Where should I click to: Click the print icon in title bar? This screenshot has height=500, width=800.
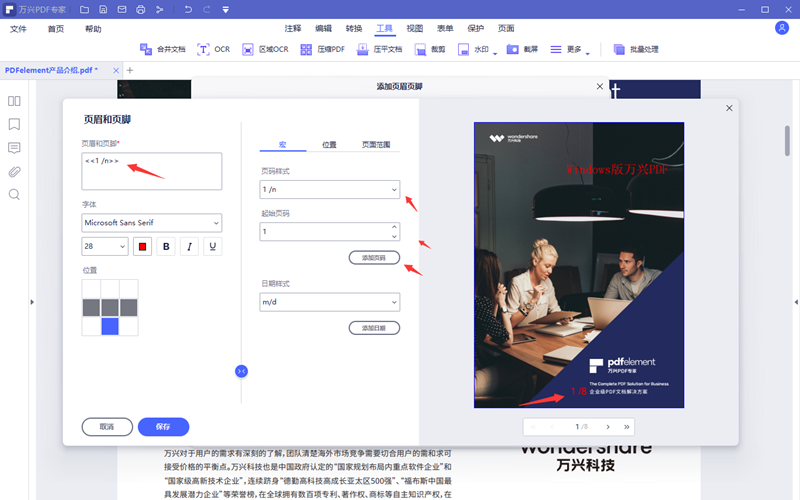click(141, 9)
